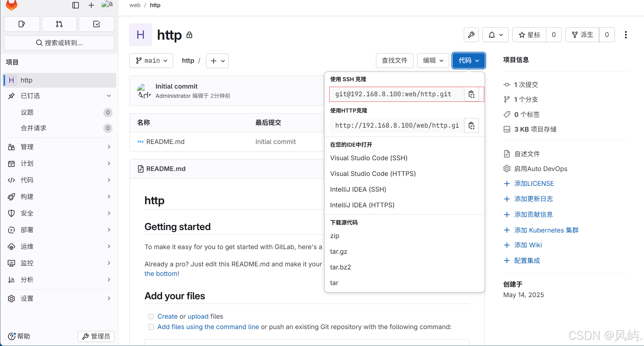Open the merge requests shortcut icon
The width and height of the screenshot is (644, 346).
pos(59,24)
